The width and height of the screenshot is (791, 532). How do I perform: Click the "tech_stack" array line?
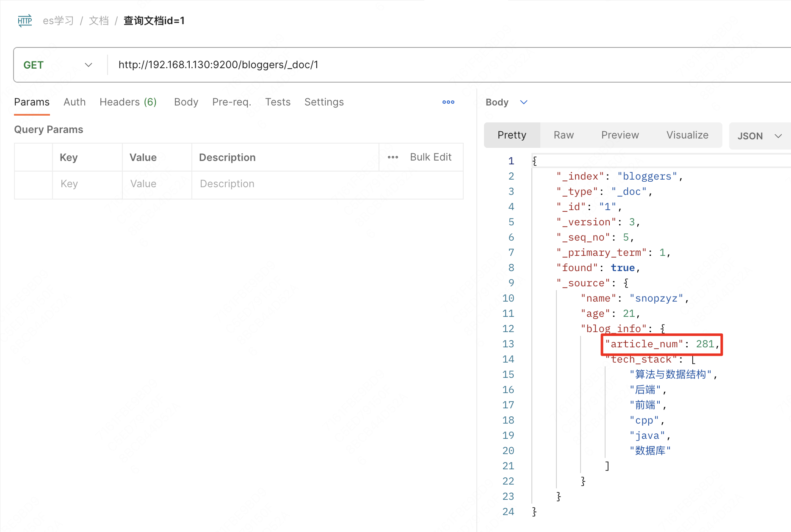point(650,359)
